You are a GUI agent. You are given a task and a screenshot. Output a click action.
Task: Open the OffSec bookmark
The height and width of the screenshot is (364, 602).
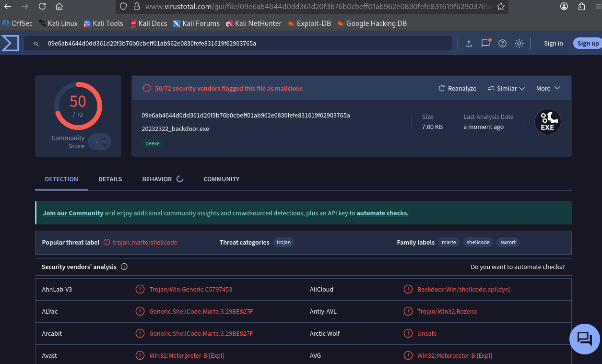[18, 23]
